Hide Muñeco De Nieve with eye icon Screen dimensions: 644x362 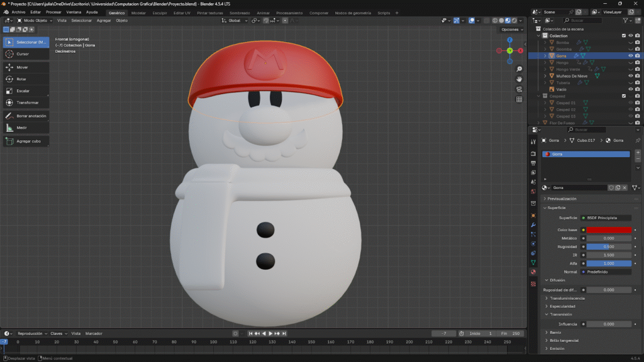click(630, 76)
